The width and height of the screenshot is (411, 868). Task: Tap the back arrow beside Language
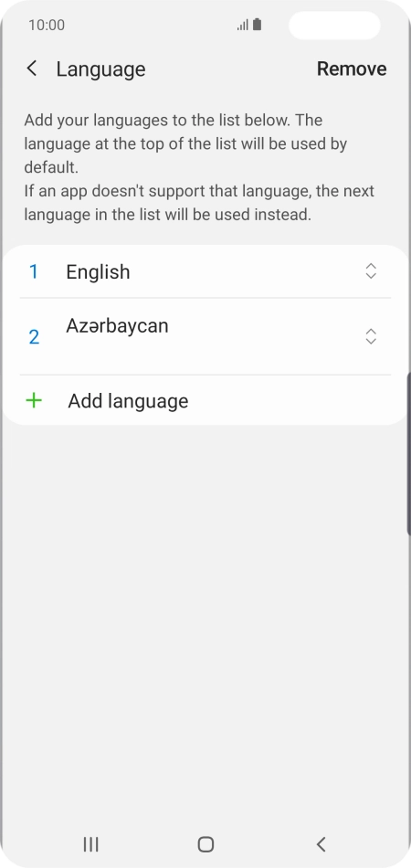pyautogui.click(x=32, y=69)
